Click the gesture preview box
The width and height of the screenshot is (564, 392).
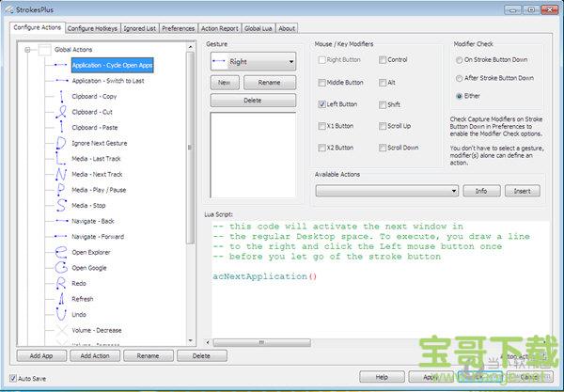coord(253,155)
